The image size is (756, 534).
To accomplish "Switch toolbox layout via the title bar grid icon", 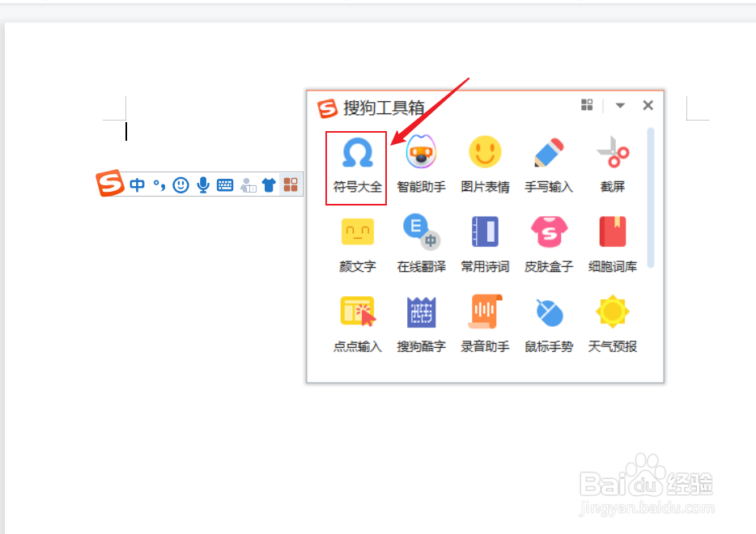I will click(587, 105).
